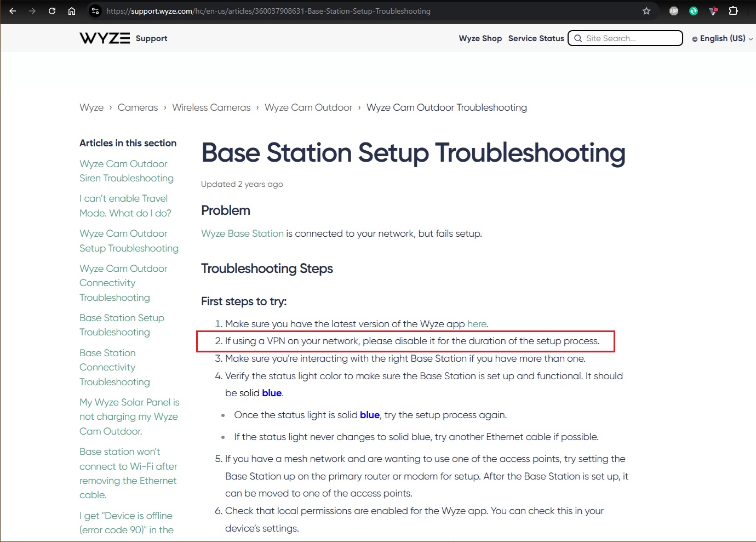Screen dimensions: 756x542
Task: View site information icon in address bar
Action: click(95, 11)
